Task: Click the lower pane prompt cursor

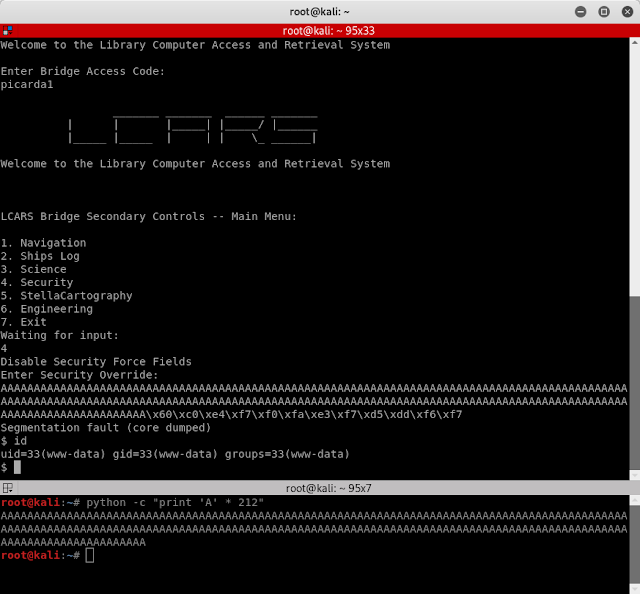Action: tap(90, 556)
